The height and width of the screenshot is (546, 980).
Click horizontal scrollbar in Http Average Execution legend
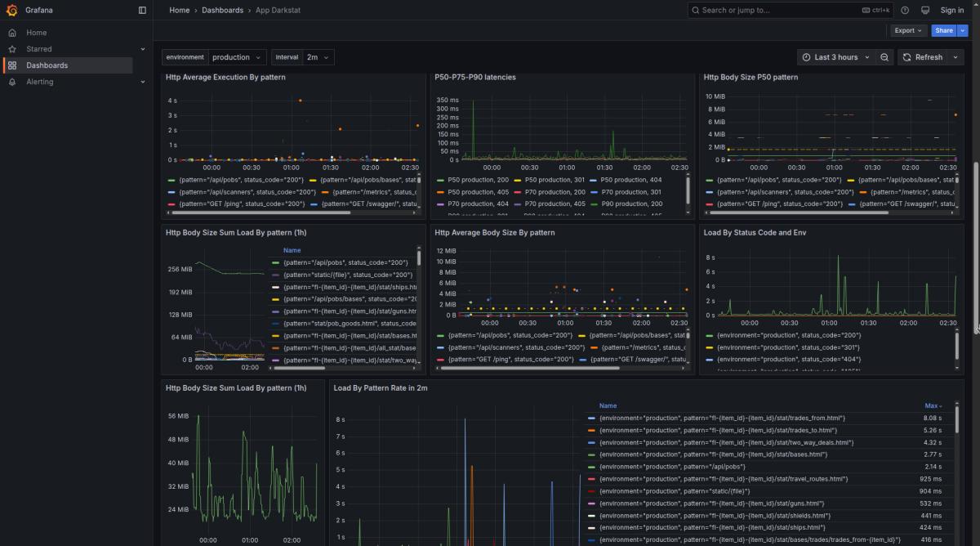pyautogui.click(x=260, y=212)
